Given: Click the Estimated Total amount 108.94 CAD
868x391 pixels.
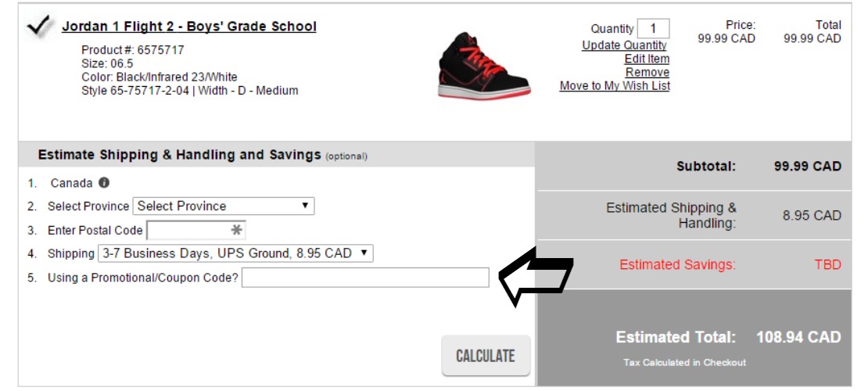Looking at the screenshot, I should pos(799,337).
